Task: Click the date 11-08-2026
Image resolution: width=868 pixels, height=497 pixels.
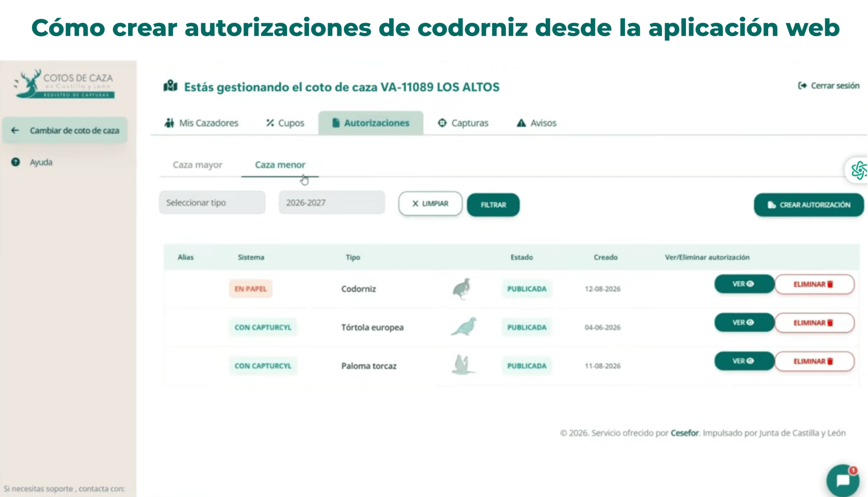Action: click(x=603, y=366)
